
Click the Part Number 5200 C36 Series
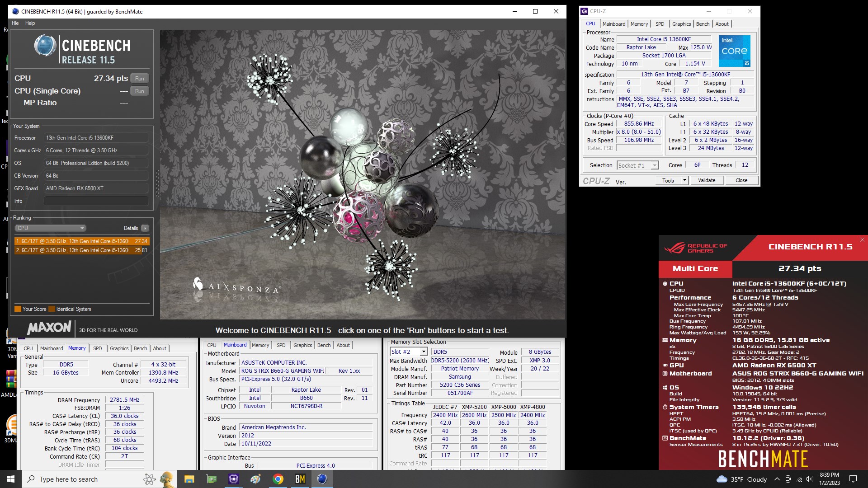point(460,385)
